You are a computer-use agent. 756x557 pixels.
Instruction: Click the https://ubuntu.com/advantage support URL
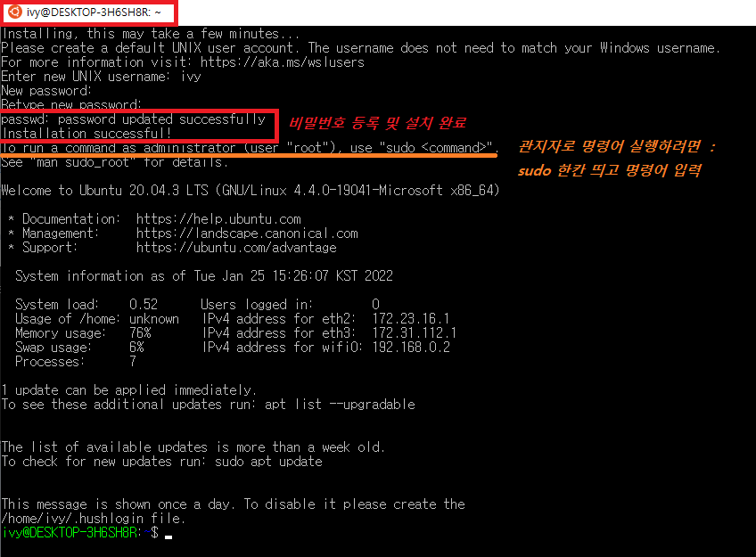[x=236, y=248]
